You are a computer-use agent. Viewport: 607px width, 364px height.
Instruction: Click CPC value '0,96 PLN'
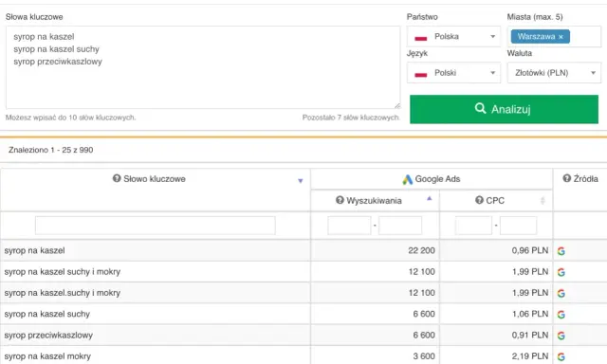point(530,250)
